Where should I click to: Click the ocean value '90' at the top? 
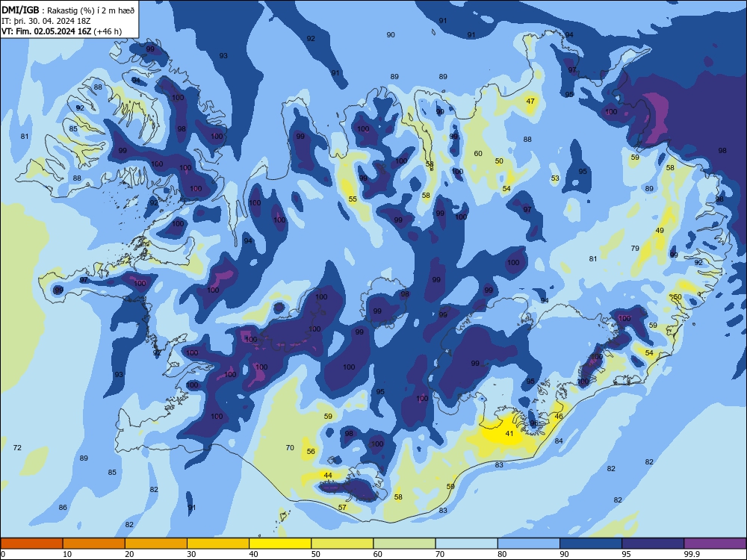click(x=391, y=35)
